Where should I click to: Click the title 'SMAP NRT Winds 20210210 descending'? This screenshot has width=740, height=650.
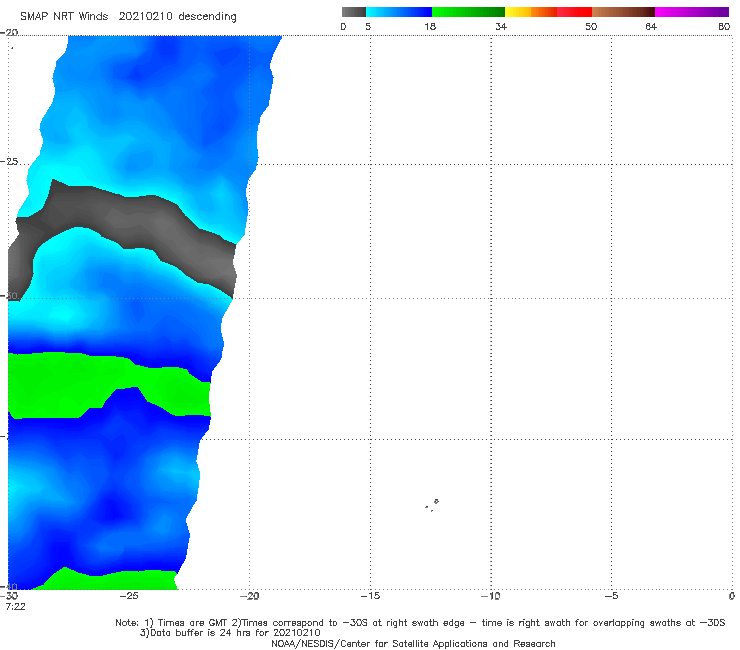[x=128, y=17]
